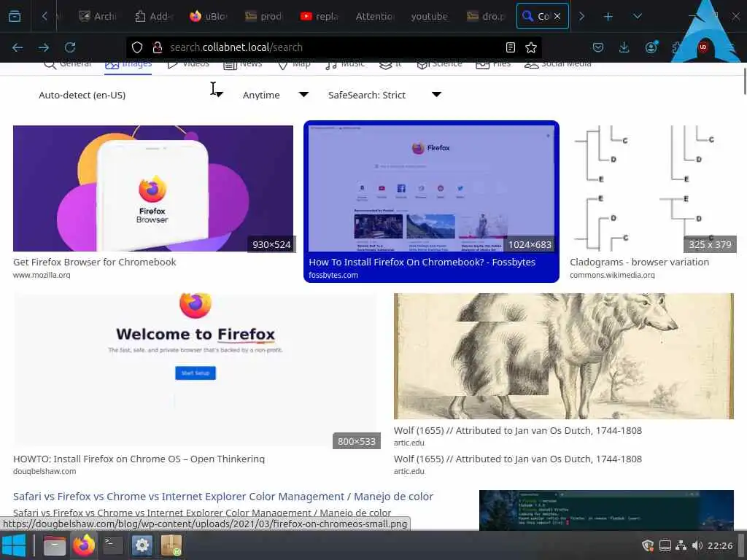The image size is (747, 560).
Task: Open the HOWTO: Install Firefox on Chrome OS link
Action: coord(139,459)
